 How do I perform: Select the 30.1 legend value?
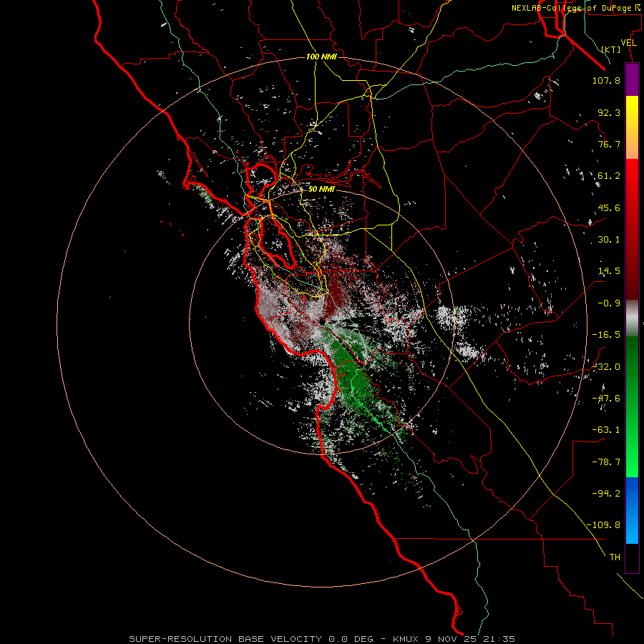609,240
